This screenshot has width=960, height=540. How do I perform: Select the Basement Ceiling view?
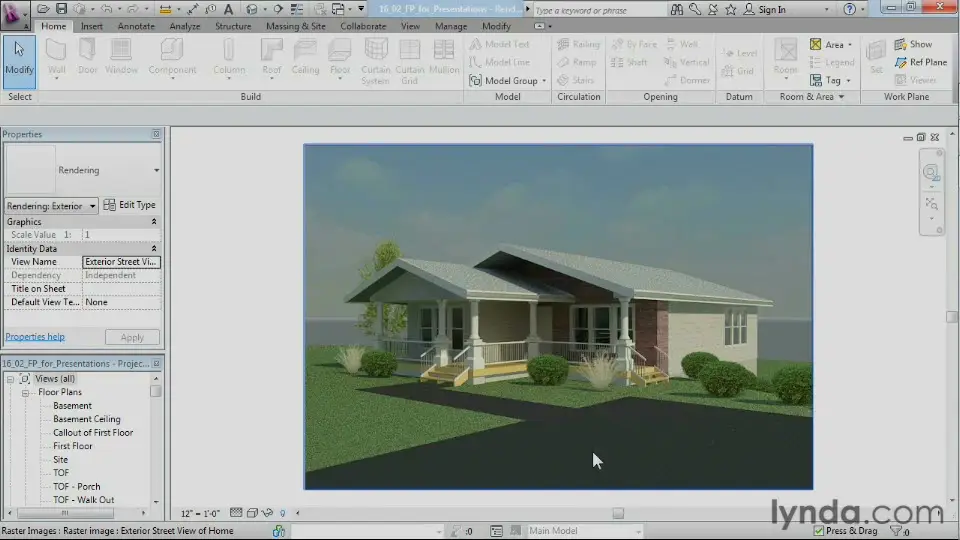(x=86, y=419)
